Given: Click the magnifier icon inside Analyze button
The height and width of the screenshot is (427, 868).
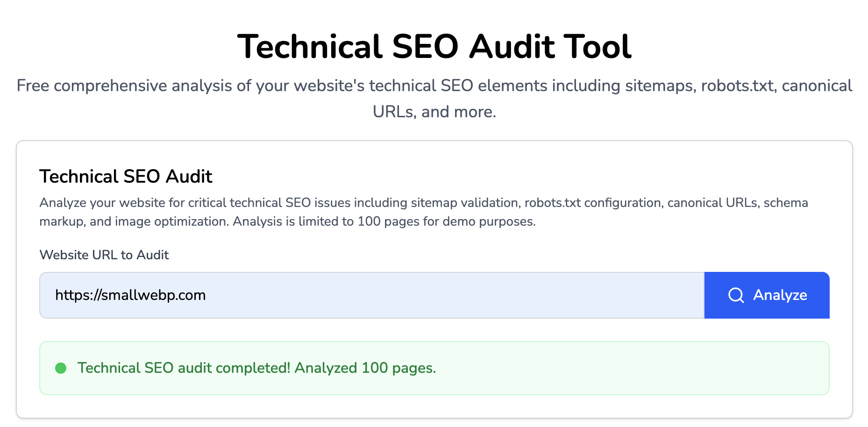Looking at the screenshot, I should coord(736,295).
